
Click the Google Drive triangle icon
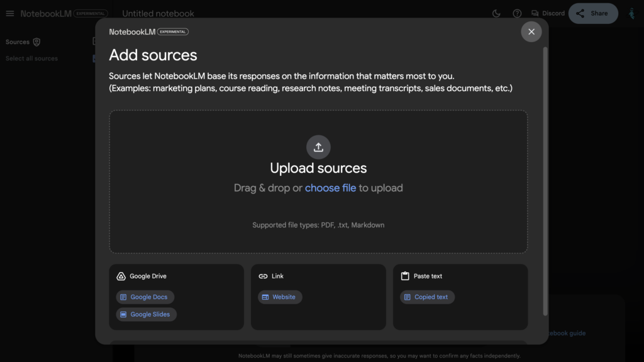click(x=121, y=276)
